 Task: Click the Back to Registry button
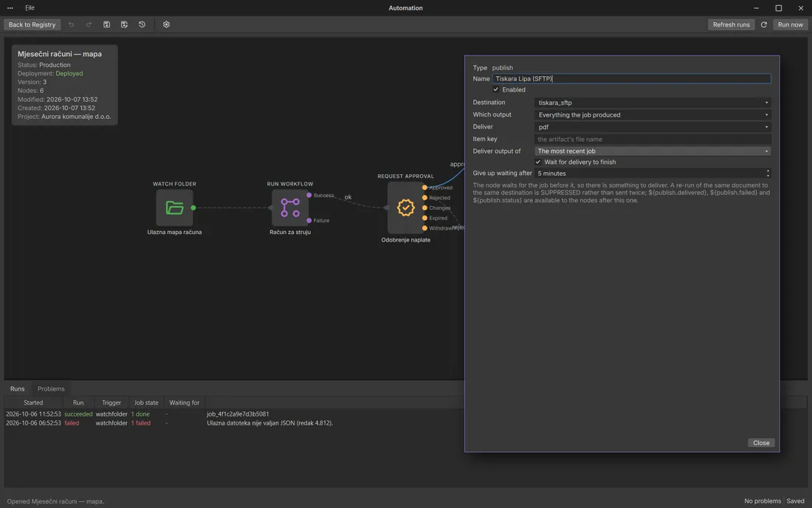tap(32, 24)
